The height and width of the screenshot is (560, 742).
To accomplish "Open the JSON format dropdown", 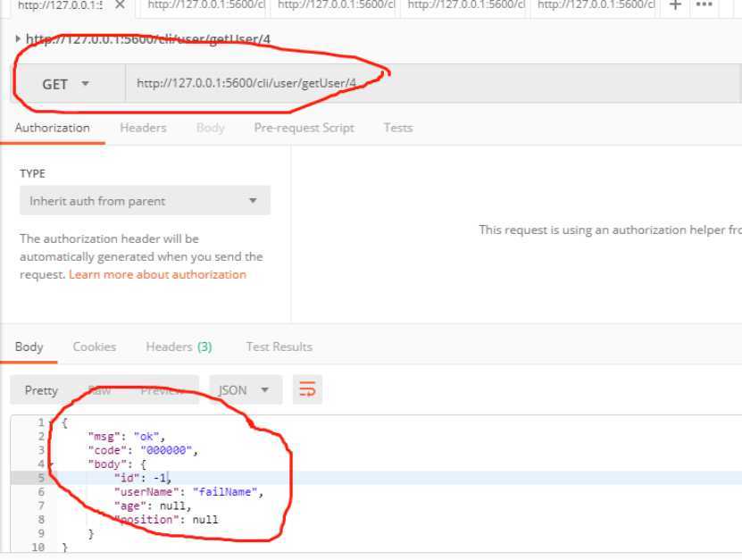I will 245,390.
